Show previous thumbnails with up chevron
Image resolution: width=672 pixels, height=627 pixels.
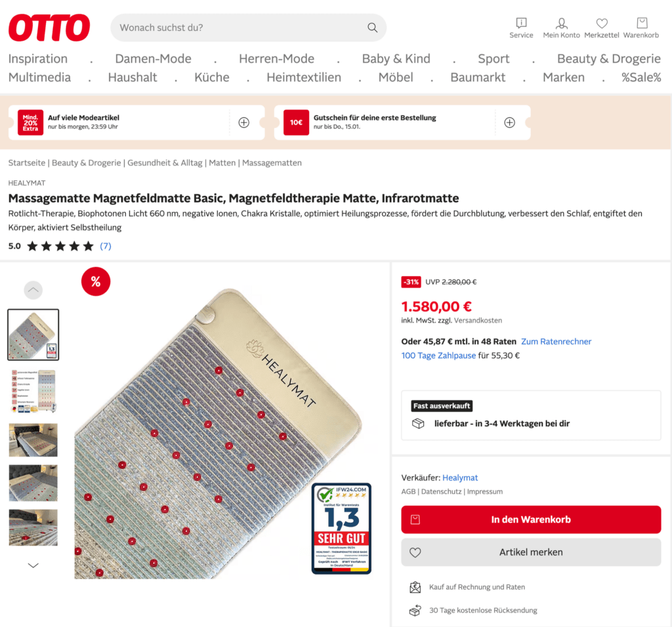pos(33,290)
